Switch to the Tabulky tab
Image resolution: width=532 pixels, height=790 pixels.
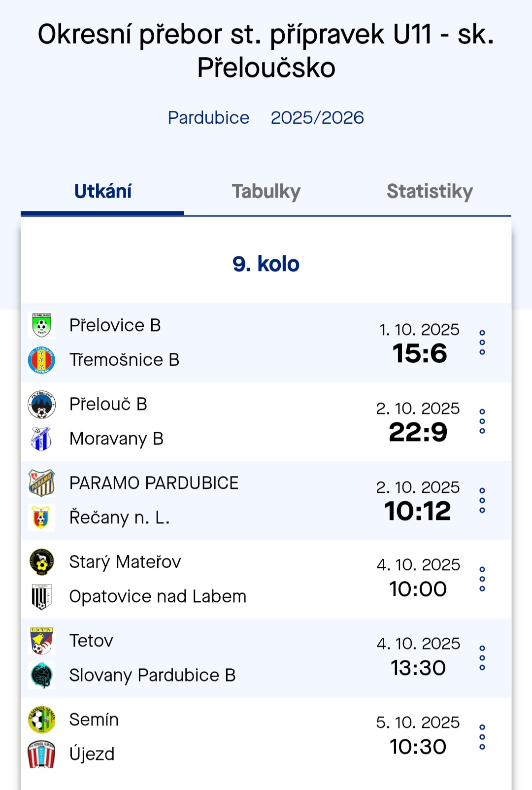coord(266,191)
